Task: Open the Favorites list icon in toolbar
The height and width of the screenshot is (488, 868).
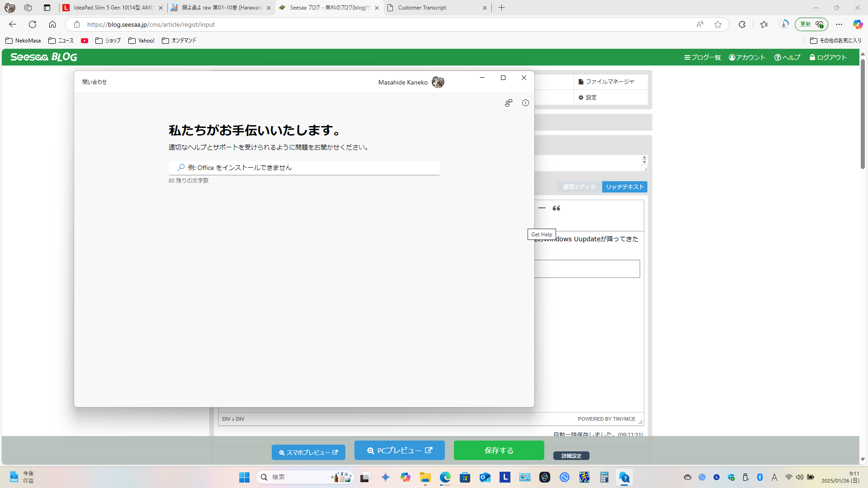Action: click(x=764, y=24)
